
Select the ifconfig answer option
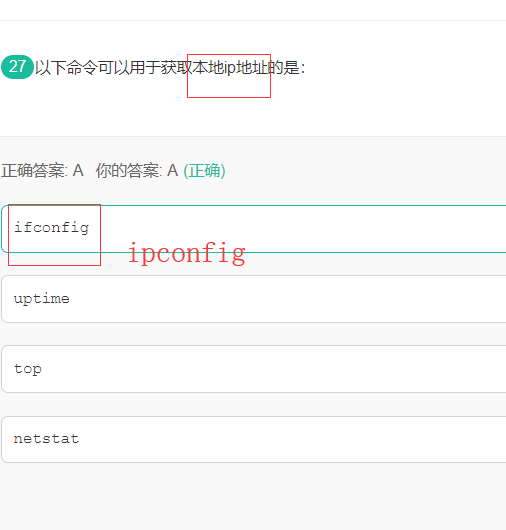click(x=254, y=229)
